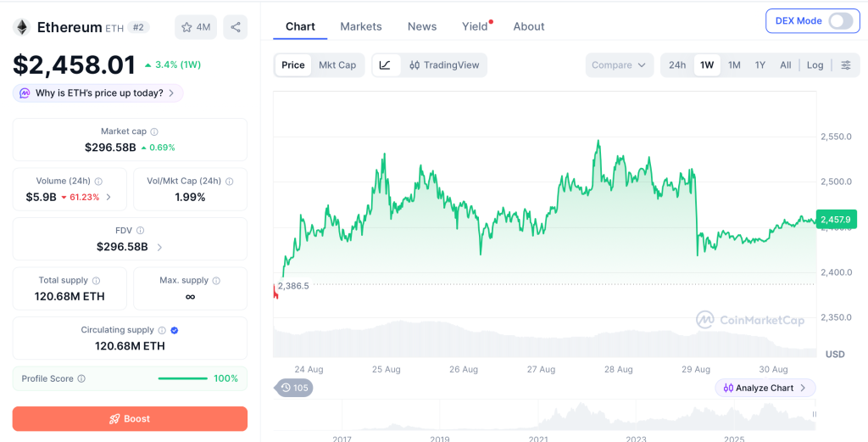Click info icon beside Max. supply

(x=216, y=281)
